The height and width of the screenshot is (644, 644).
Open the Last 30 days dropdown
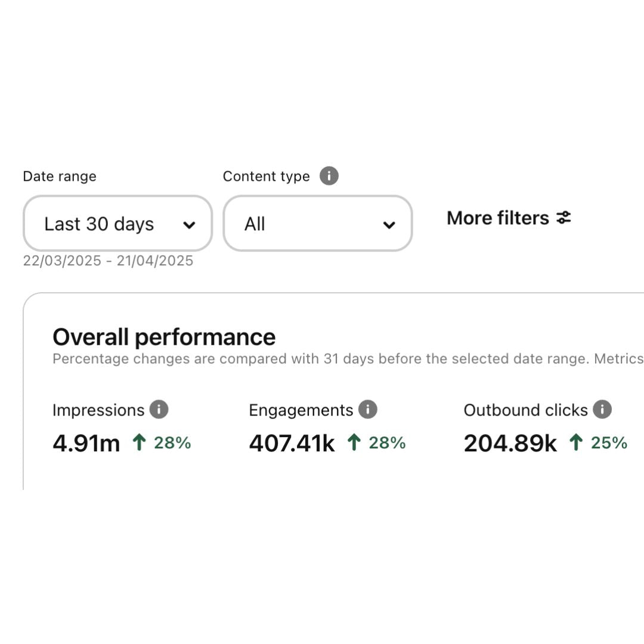(118, 224)
